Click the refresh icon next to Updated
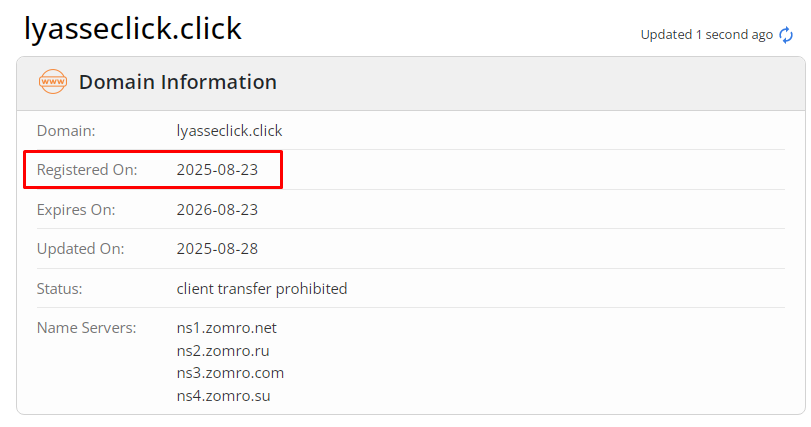The width and height of the screenshot is (811, 427). click(786, 35)
